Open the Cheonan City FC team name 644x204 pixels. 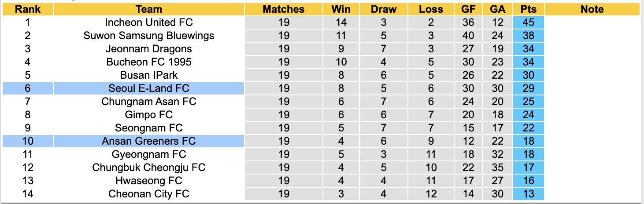click(x=149, y=194)
